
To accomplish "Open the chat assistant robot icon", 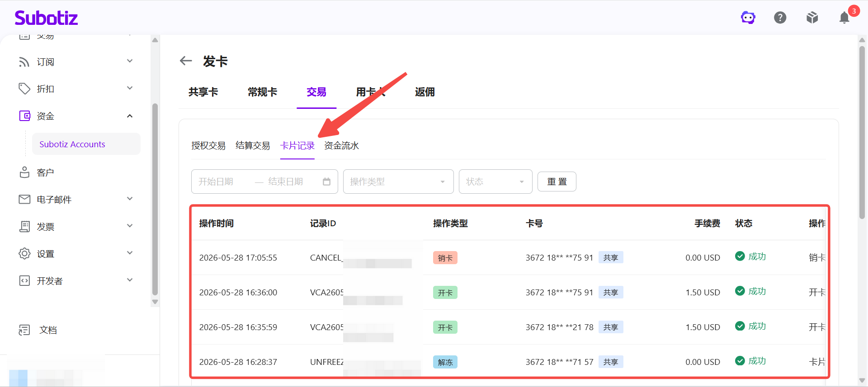I will [x=748, y=18].
